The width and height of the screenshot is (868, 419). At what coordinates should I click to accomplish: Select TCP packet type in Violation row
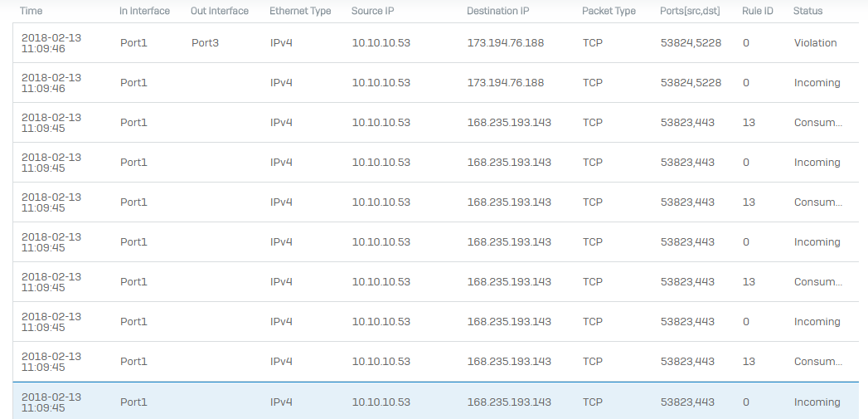coord(592,42)
